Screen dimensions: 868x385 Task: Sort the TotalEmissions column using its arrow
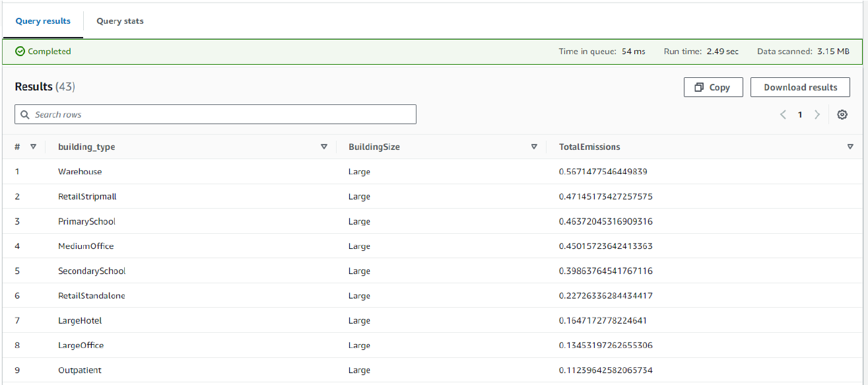coord(850,147)
